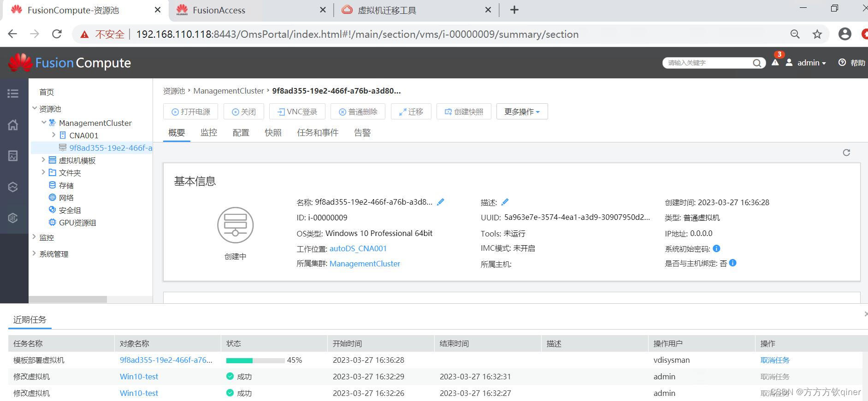Image resolution: width=868 pixels, height=401 pixels.
Task: Close the FusionAccess browser tab
Action: point(323,10)
